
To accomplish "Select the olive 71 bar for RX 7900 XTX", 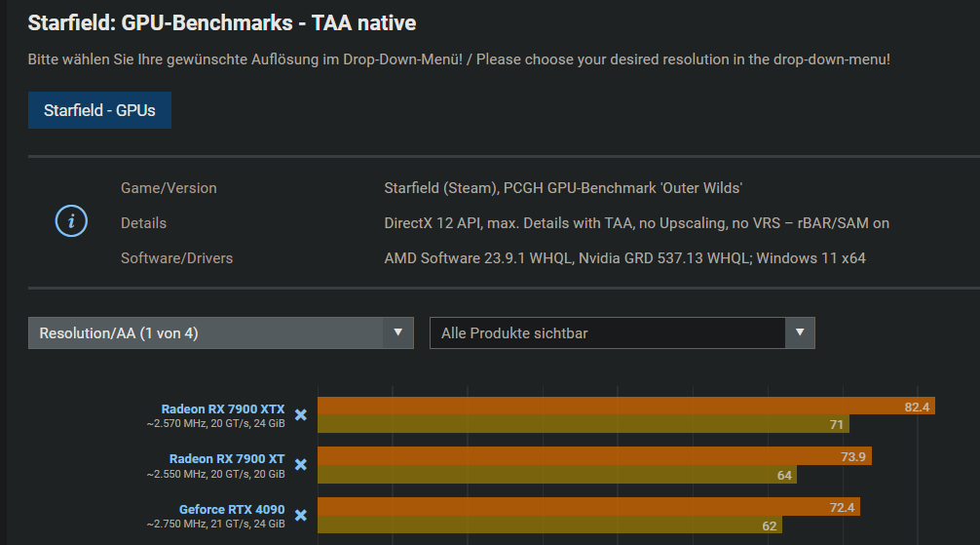I will click(583, 424).
